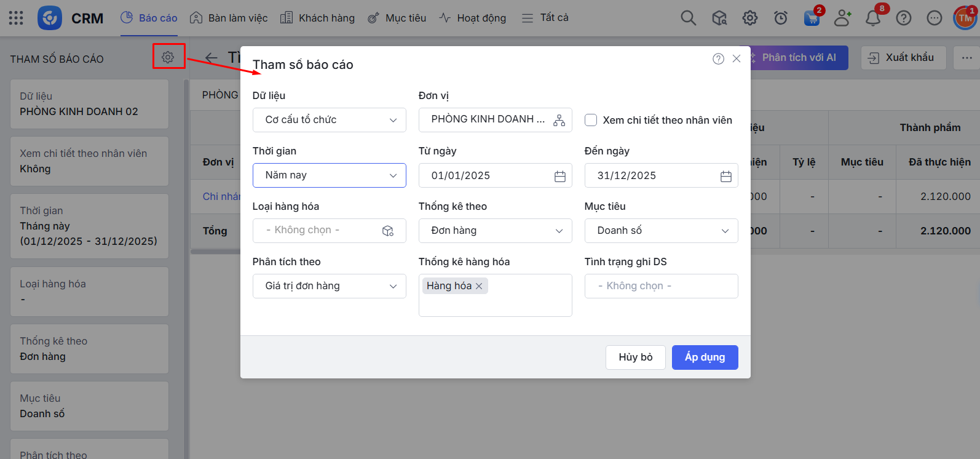Click the shopping cart icon
This screenshot has height=459, width=980.
click(x=812, y=18)
